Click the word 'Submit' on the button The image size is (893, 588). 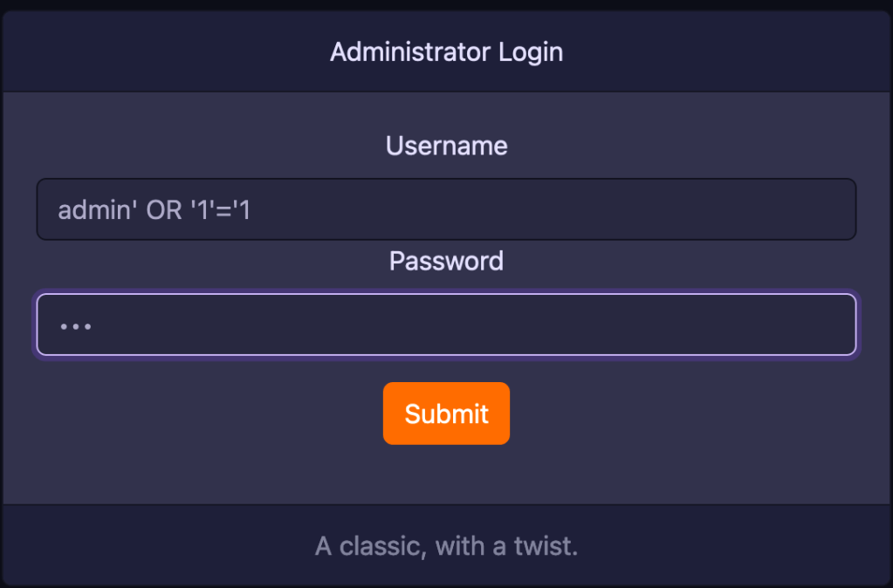tap(446, 414)
